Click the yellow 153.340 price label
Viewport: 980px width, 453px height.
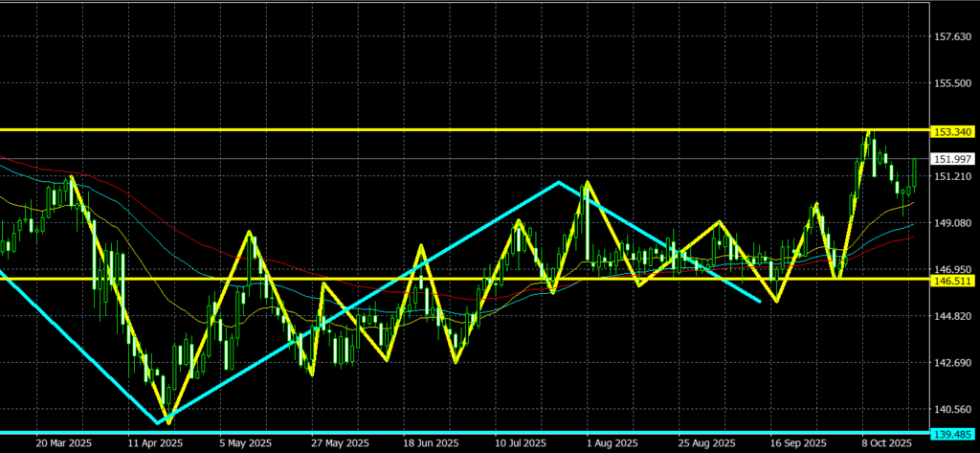click(x=952, y=130)
